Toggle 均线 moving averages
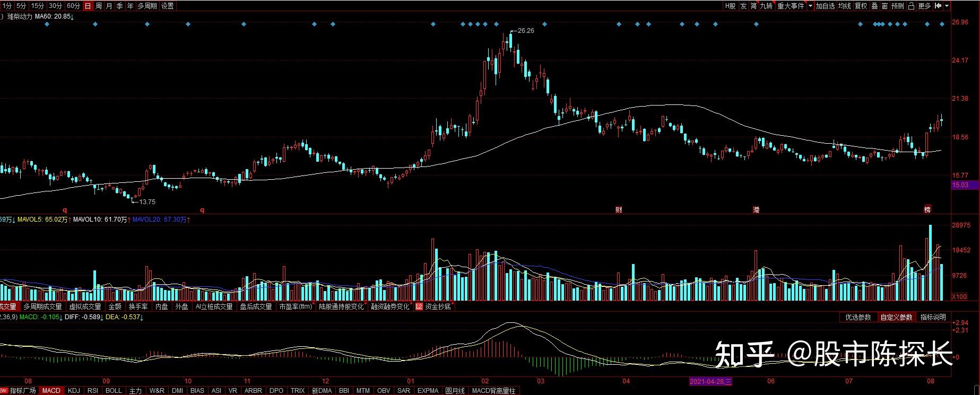 tap(844, 6)
